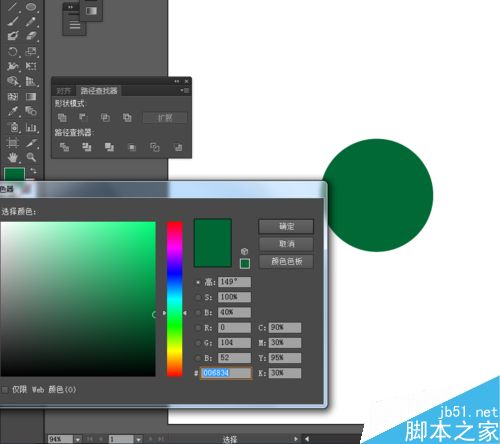Select the R red radio button
Screen dimensions: 500x444
[x=198, y=328]
